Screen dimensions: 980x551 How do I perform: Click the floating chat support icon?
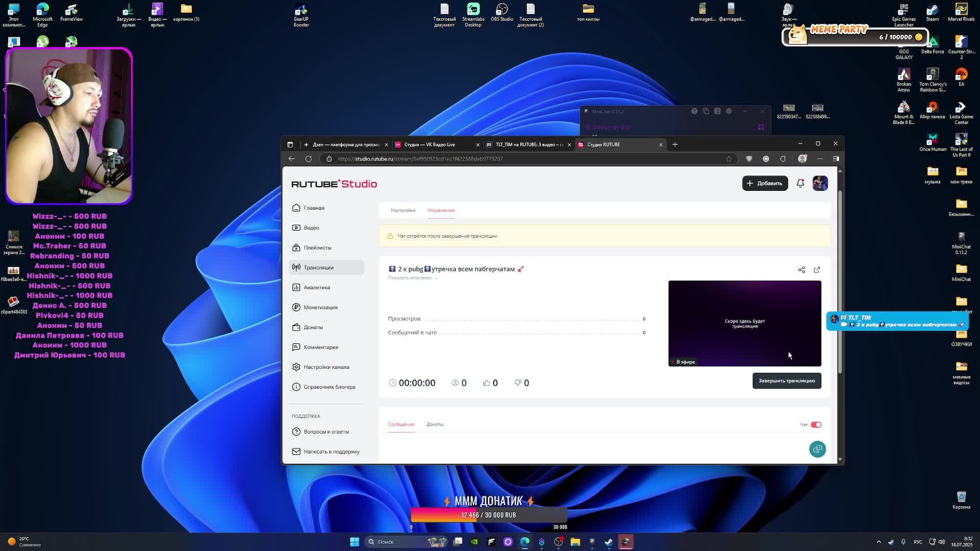point(817,449)
